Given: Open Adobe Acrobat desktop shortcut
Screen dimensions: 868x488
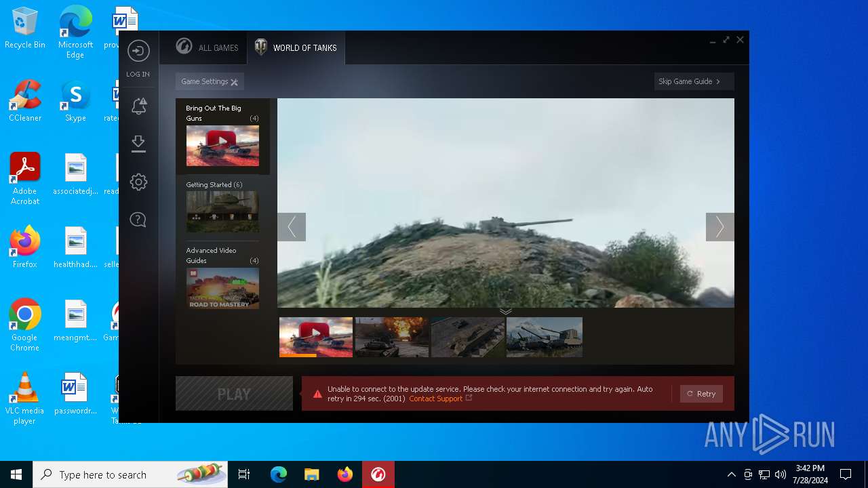Looking at the screenshot, I should [x=25, y=178].
